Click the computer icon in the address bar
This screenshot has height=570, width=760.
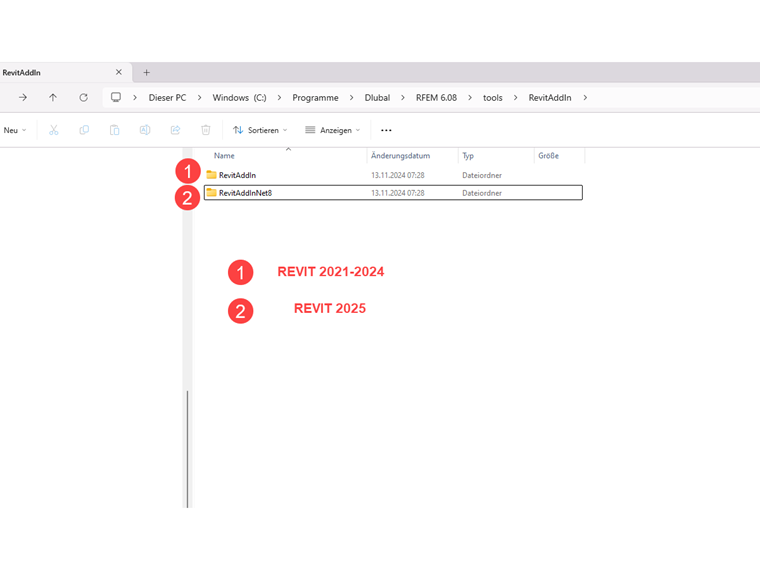tap(116, 97)
